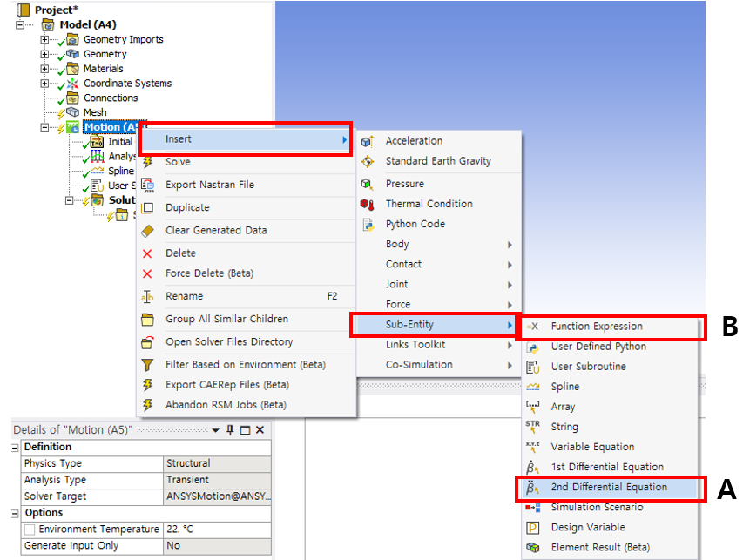Click the Simulation Scenario icon
The image size is (743, 560).
click(533, 507)
